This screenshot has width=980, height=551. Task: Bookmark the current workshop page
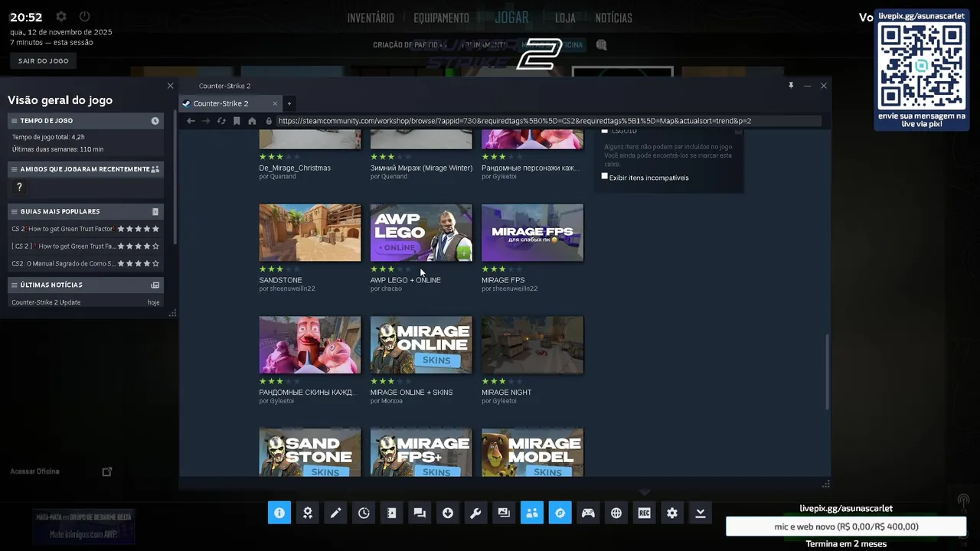(x=237, y=121)
